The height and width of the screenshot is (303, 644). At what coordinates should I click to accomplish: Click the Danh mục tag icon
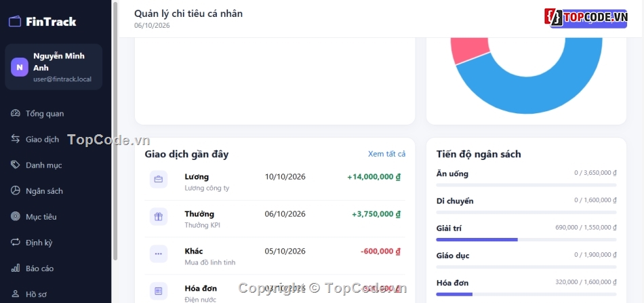pos(15,165)
